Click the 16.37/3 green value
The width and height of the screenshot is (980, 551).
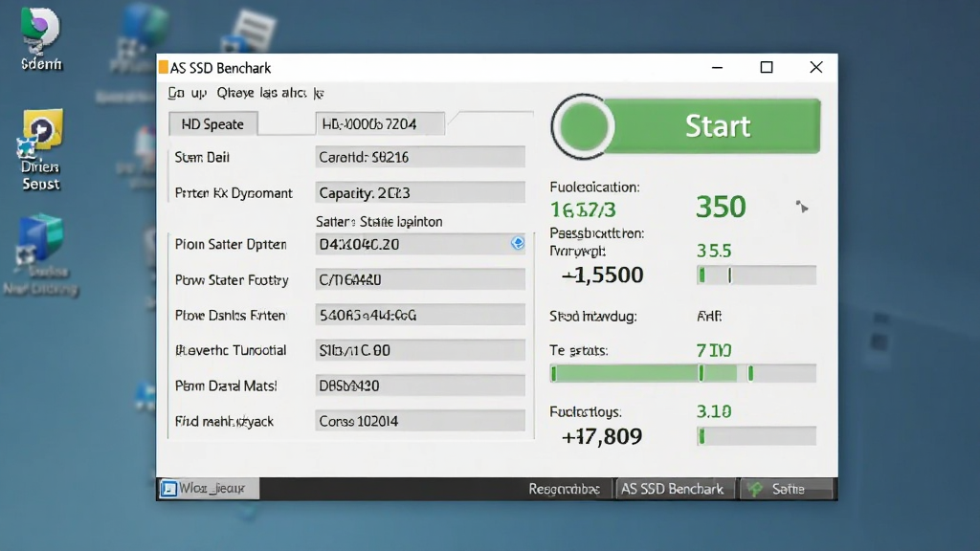tap(583, 209)
